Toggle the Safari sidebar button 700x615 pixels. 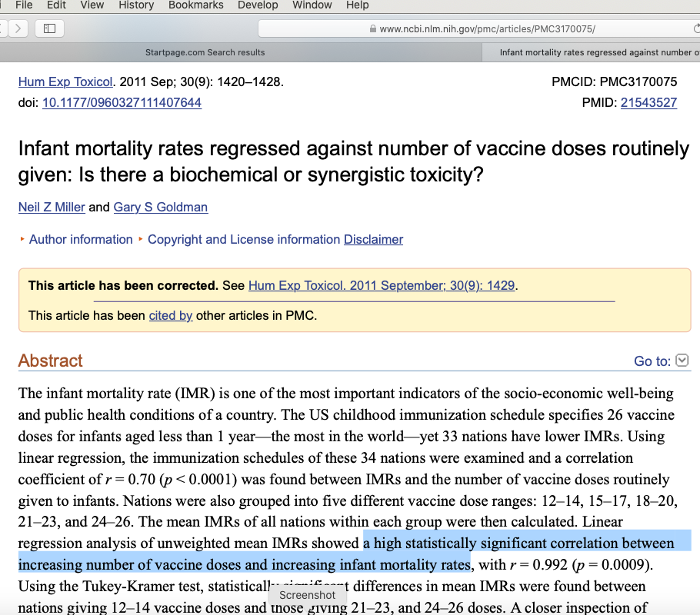pos(49,28)
